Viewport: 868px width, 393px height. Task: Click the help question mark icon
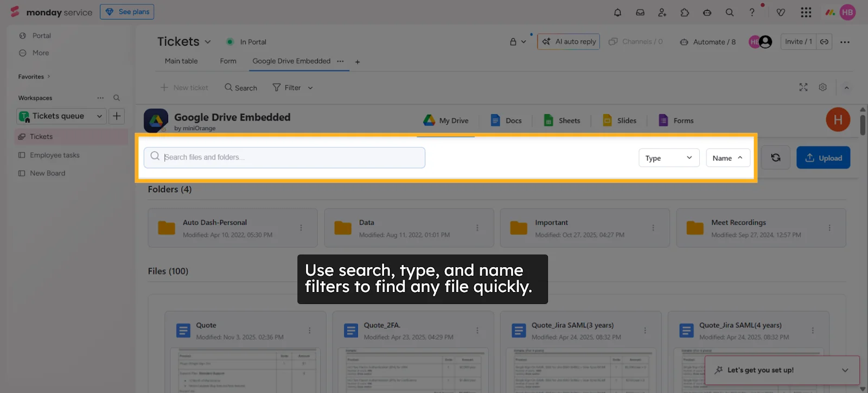[752, 12]
